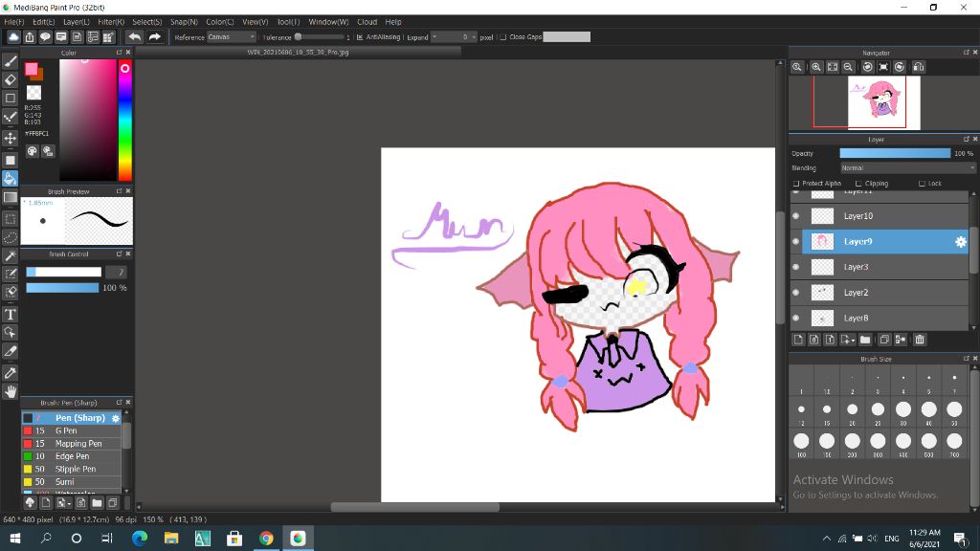Enable the Close Gaps checkbox
Image resolution: width=980 pixels, height=551 pixels.
pos(503,37)
